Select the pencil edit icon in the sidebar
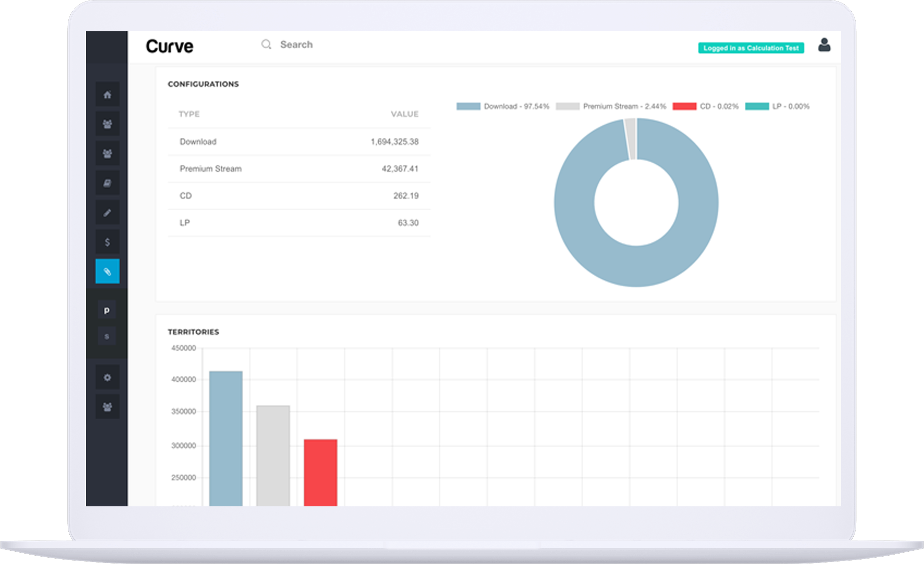The width and height of the screenshot is (924, 564). (107, 213)
